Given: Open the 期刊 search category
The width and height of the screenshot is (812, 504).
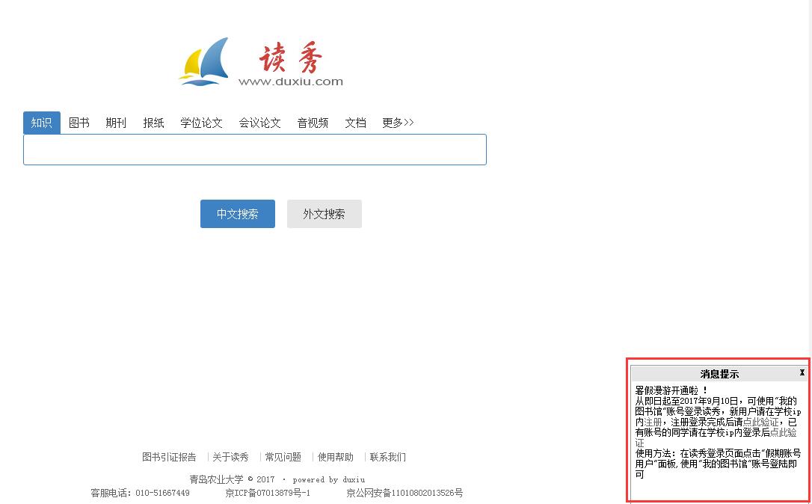Looking at the screenshot, I should coord(115,123).
